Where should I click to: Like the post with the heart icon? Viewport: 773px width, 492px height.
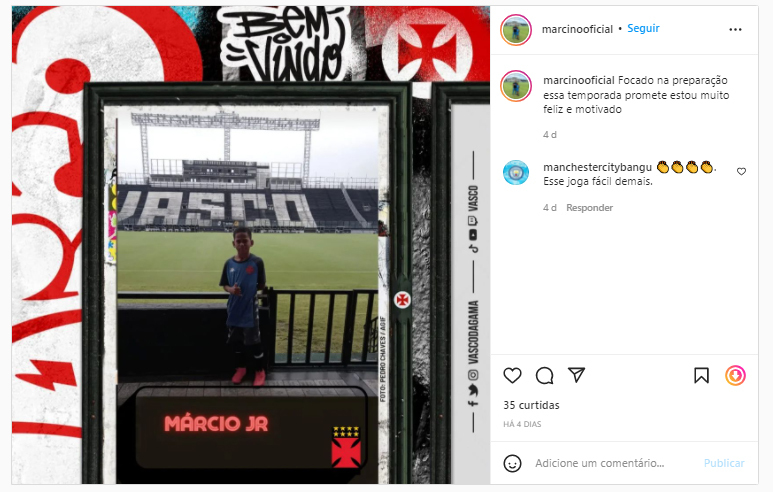click(x=512, y=376)
